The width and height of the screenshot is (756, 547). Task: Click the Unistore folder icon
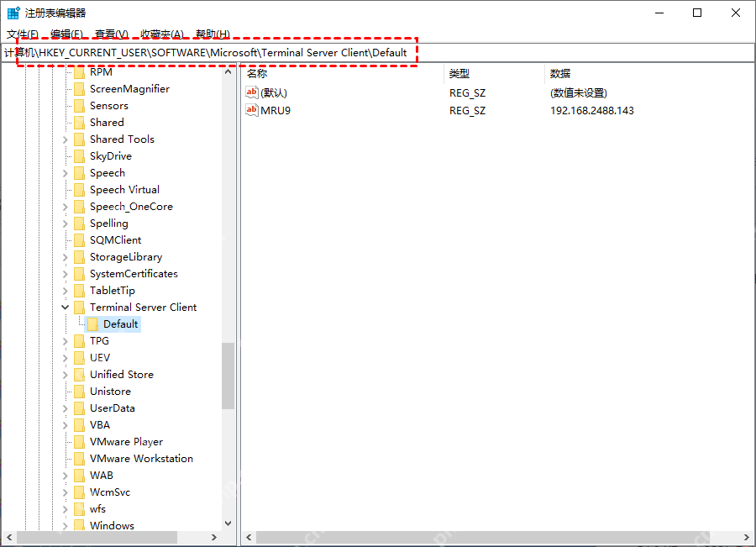tap(80, 392)
